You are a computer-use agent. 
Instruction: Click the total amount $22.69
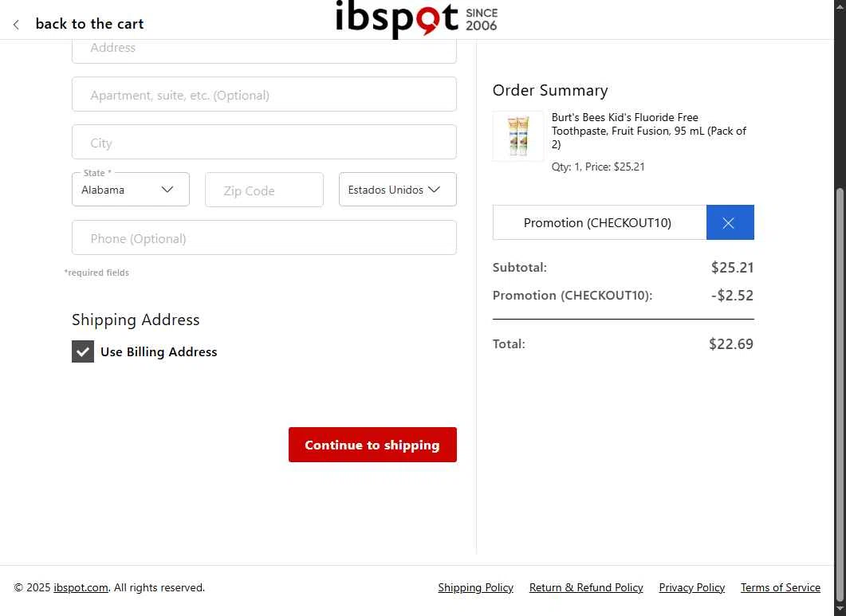pos(730,344)
